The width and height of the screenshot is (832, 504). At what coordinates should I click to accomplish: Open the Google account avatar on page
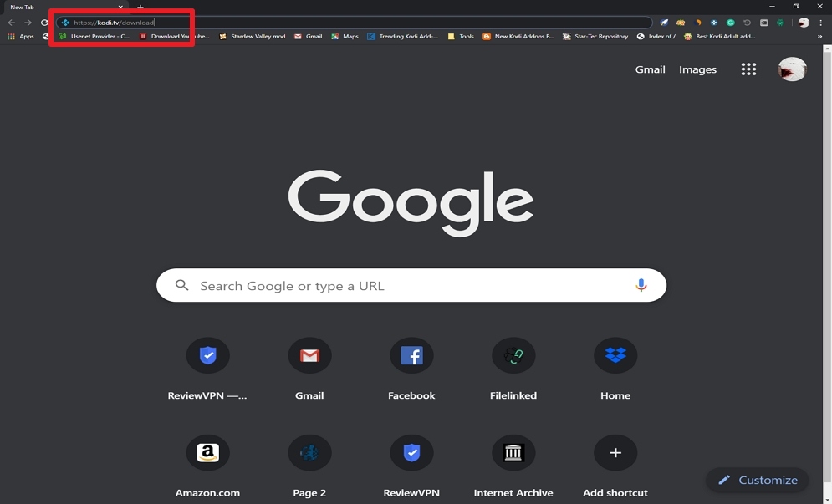click(x=792, y=69)
